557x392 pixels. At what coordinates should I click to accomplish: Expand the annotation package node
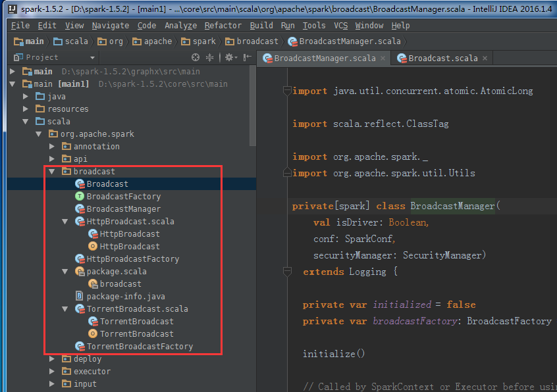52,146
